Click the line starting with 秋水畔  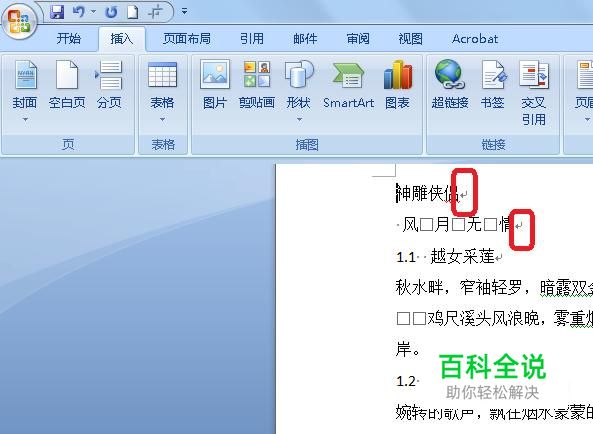tap(494, 288)
